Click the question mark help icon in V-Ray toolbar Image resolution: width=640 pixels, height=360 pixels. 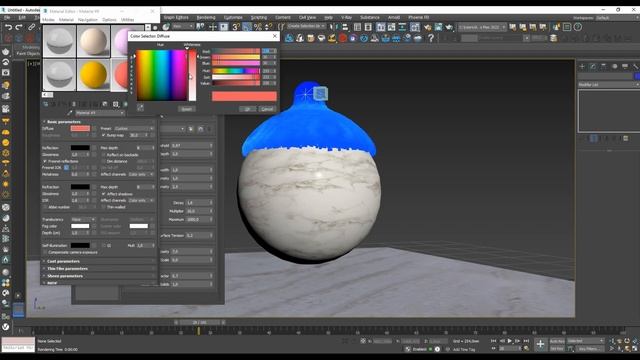tap(431, 38)
